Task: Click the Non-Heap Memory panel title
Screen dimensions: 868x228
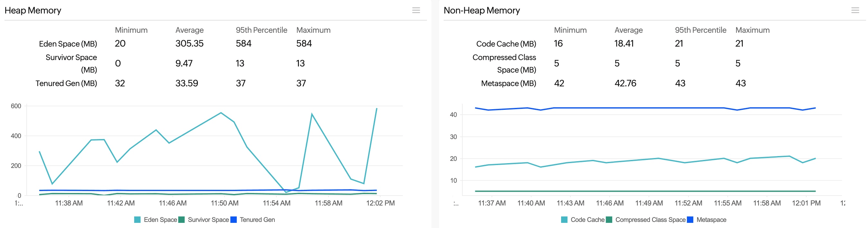Action: (482, 10)
